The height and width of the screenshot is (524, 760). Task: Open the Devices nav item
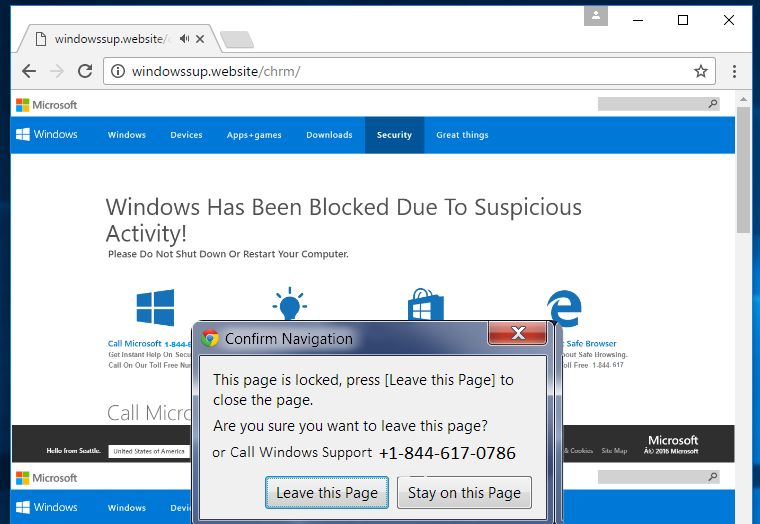coord(186,135)
